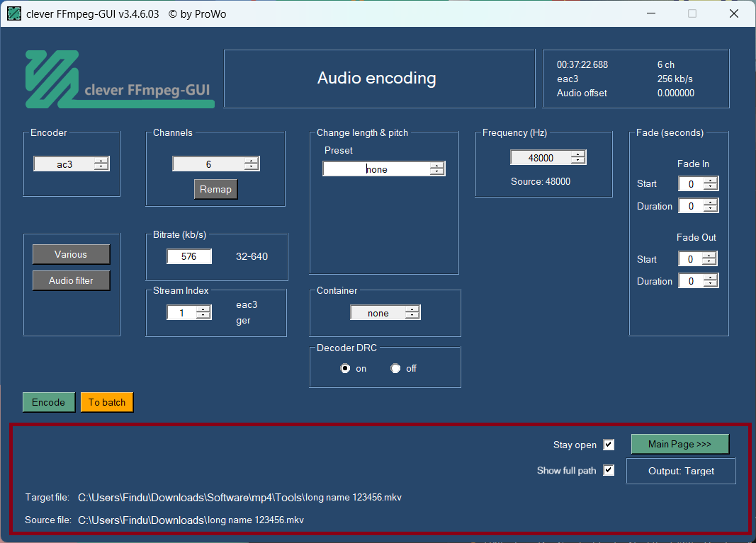Click the ger language label
Screen dimensions: 756x543
[244, 321]
